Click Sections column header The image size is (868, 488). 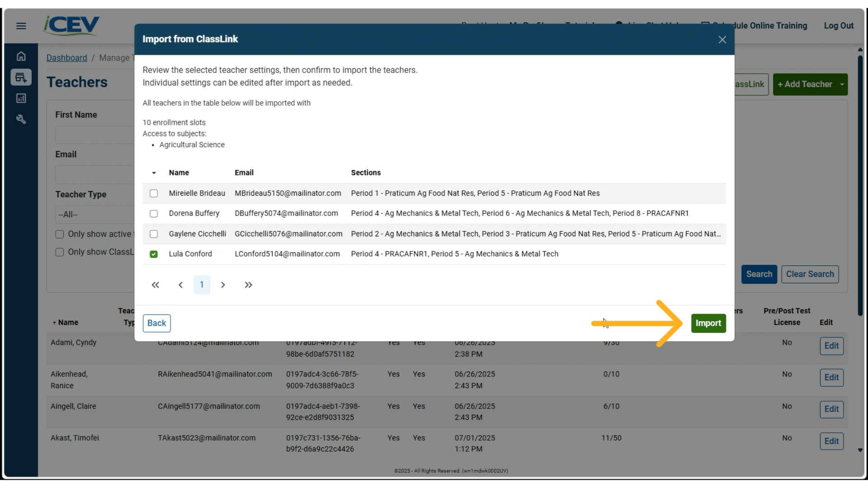point(366,173)
